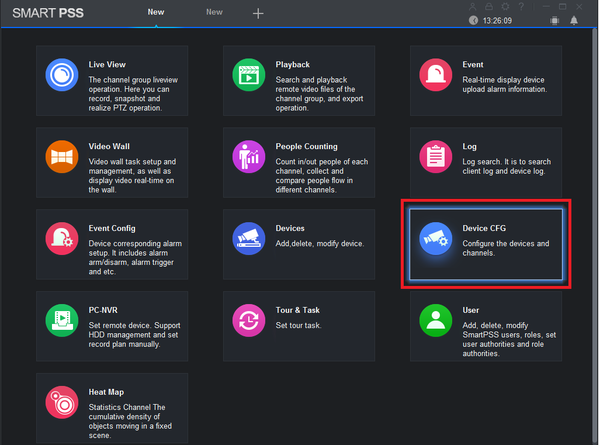Click the SMART PSS logo
Viewport: 600px width, 445px height.
click(x=48, y=13)
